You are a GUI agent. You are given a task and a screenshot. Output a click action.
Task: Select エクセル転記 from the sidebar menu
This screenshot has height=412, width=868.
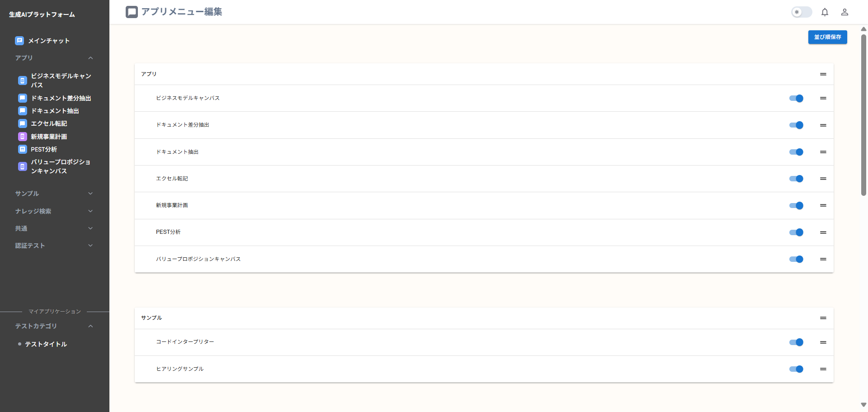coord(49,123)
